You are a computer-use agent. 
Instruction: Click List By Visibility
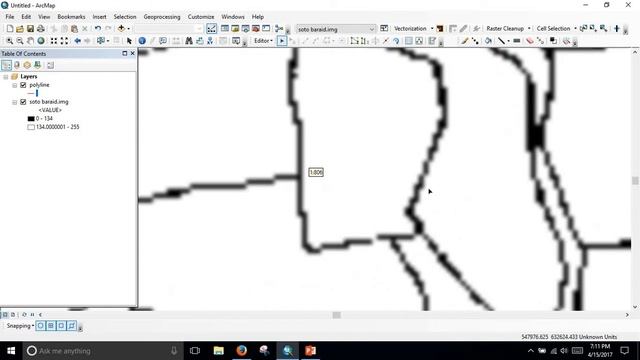[x=27, y=65]
